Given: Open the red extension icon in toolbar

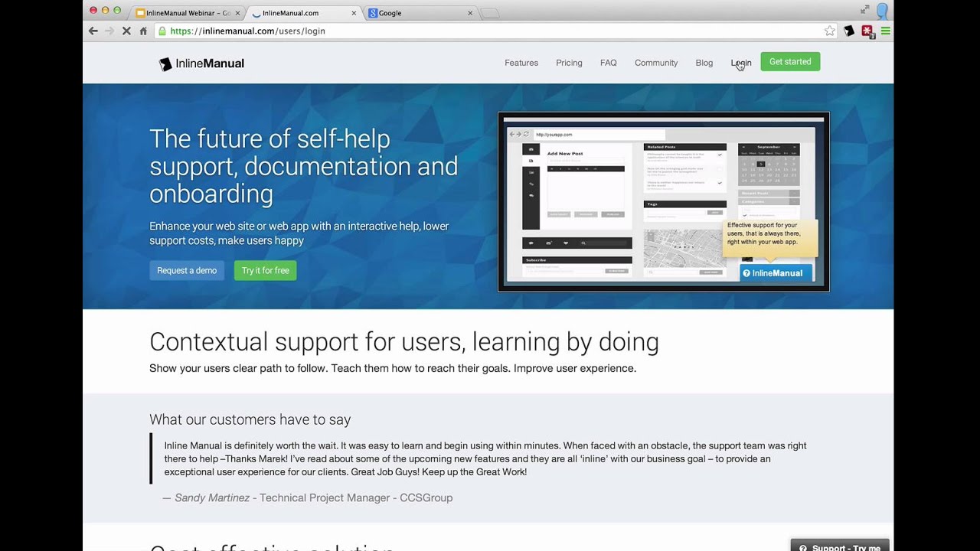Looking at the screenshot, I should tap(867, 31).
